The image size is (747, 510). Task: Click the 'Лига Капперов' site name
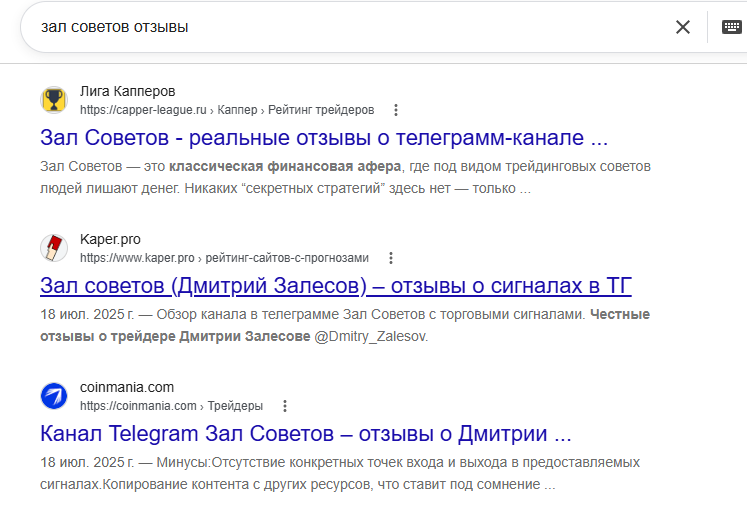[128, 91]
